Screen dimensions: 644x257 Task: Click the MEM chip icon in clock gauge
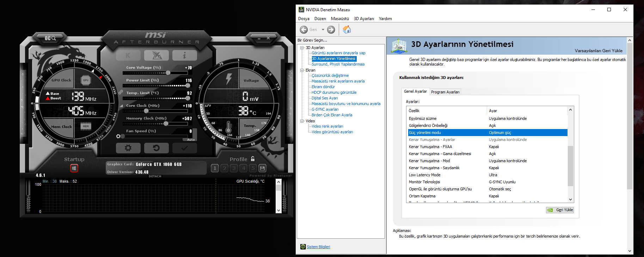[86, 126]
